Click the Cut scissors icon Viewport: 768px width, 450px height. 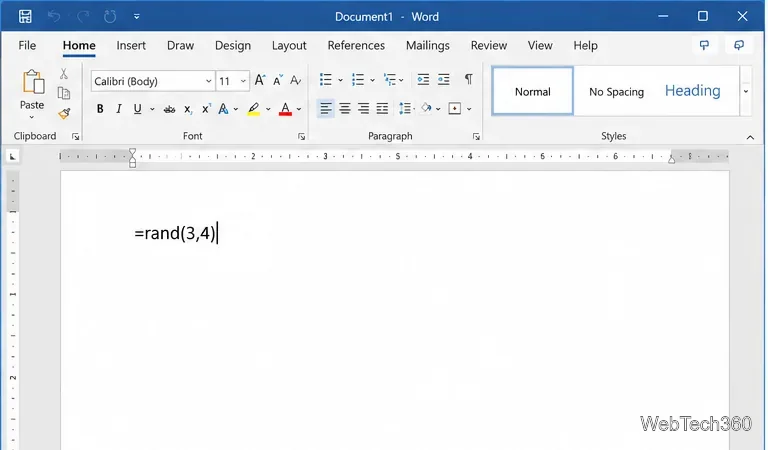click(64, 74)
